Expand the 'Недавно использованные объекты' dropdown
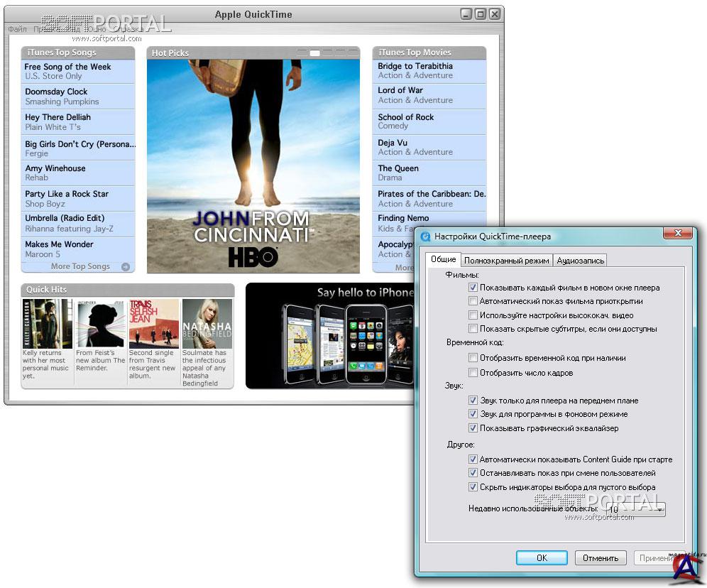The height and width of the screenshot is (588, 707). [x=659, y=509]
